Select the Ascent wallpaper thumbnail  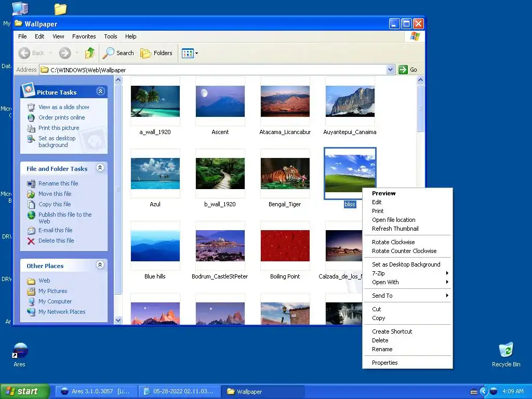tap(220, 101)
